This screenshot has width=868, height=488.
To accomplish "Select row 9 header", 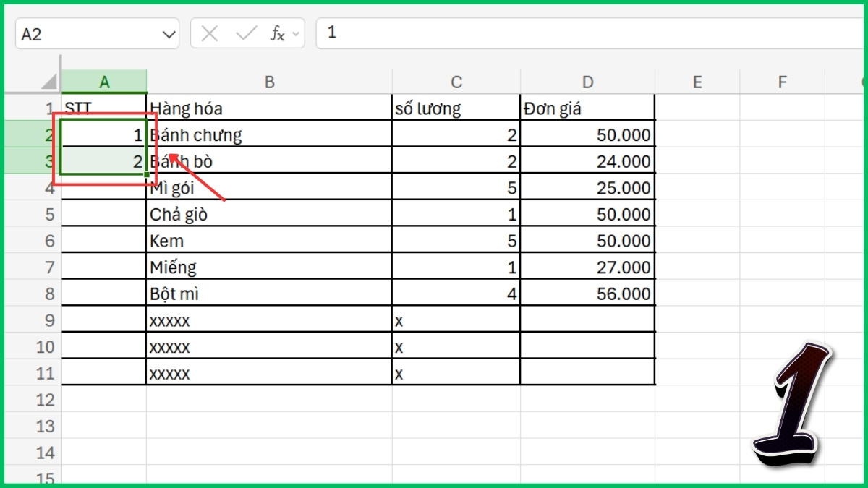I will (33, 320).
